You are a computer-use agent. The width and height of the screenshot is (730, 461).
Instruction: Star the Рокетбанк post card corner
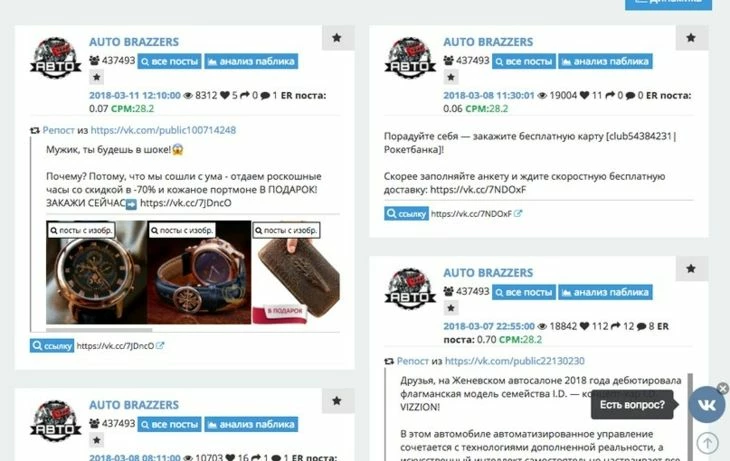(x=691, y=38)
